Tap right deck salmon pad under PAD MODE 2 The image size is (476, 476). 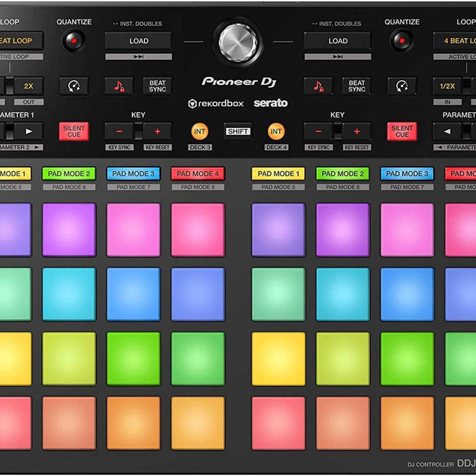(343, 423)
